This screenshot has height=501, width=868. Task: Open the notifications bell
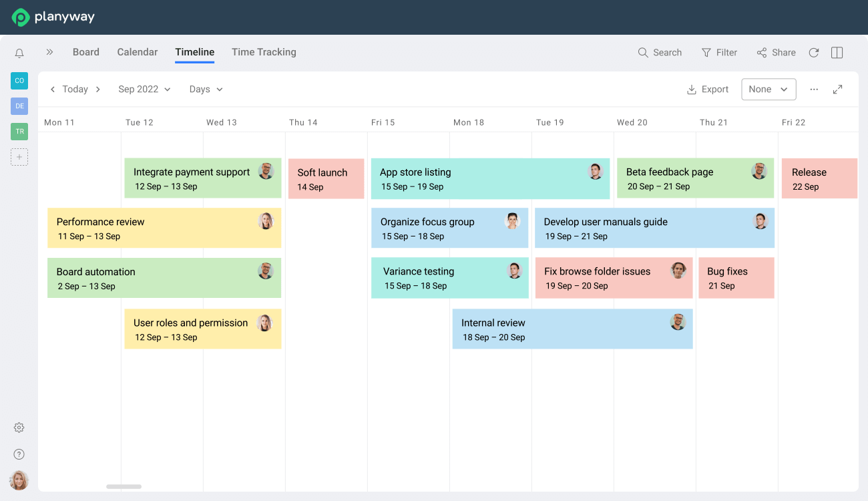[19, 53]
